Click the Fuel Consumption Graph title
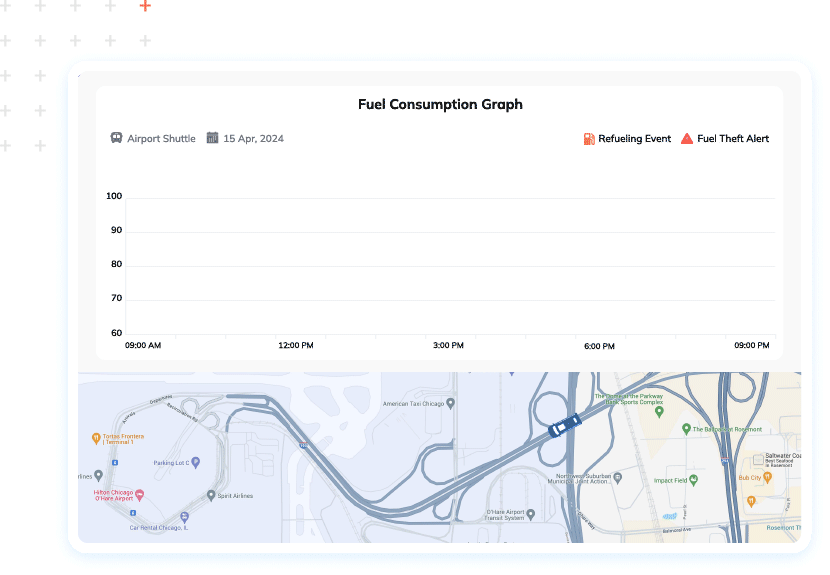 coord(440,104)
